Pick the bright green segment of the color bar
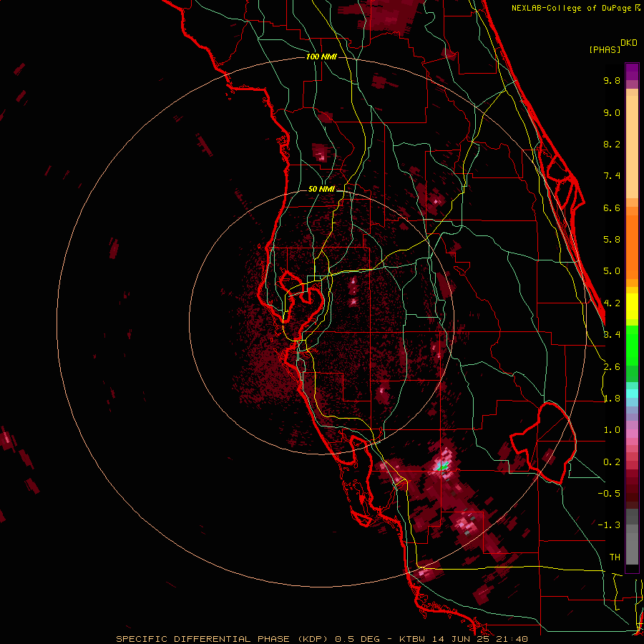 pos(632,347)
